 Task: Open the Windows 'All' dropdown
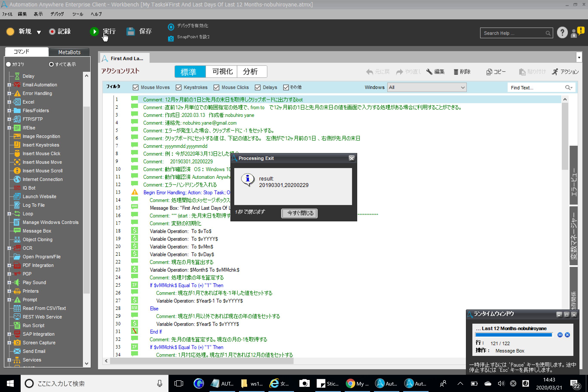pos(427,87)
